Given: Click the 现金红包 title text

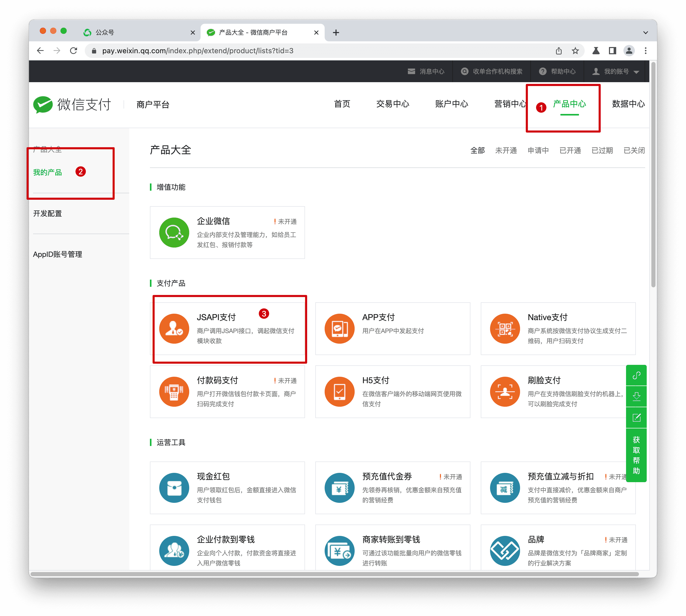Looking at the screenshot, I should pos(213,476).
